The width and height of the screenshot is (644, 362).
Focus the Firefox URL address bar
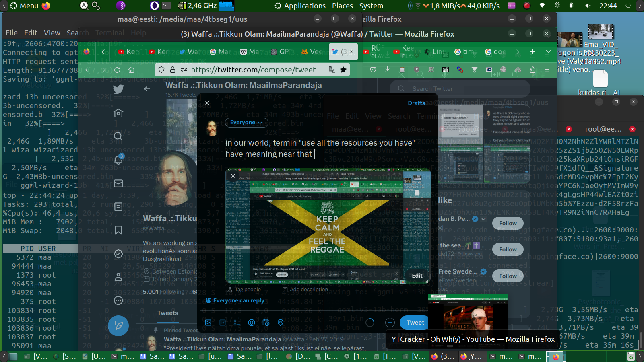(x=253, y=70)
